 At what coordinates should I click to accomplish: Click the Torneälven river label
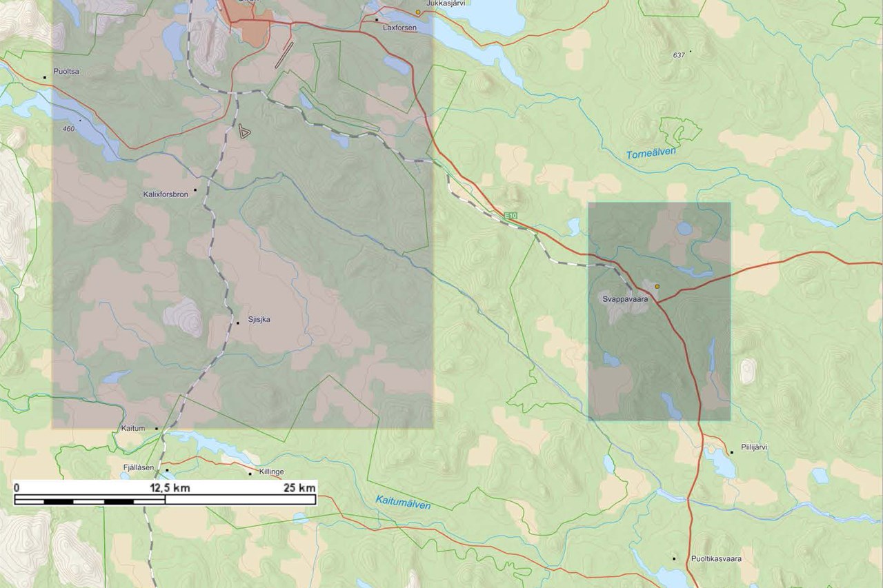point(651,153)
